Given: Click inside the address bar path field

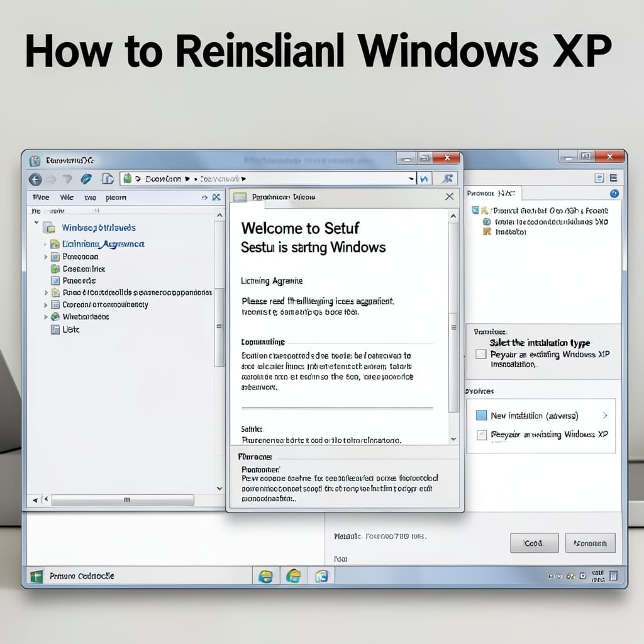Looking at the screenshot, I should [267, 179].
